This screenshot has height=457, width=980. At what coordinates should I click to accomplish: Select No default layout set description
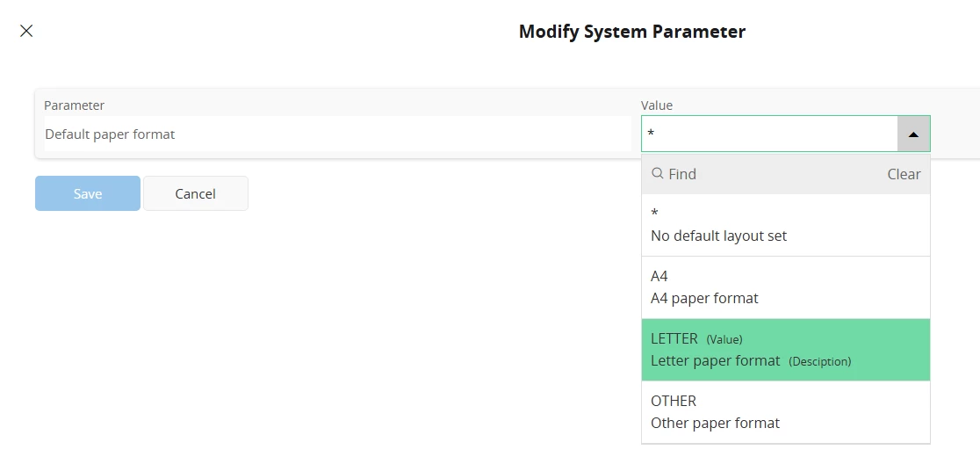[x=718, y=236]
